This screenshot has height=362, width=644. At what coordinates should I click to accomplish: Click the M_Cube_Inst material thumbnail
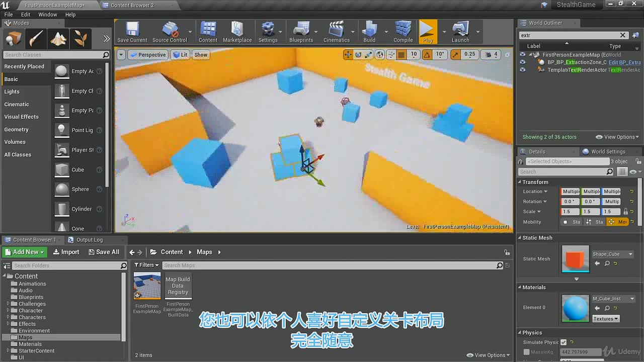[x=575, y=308]
